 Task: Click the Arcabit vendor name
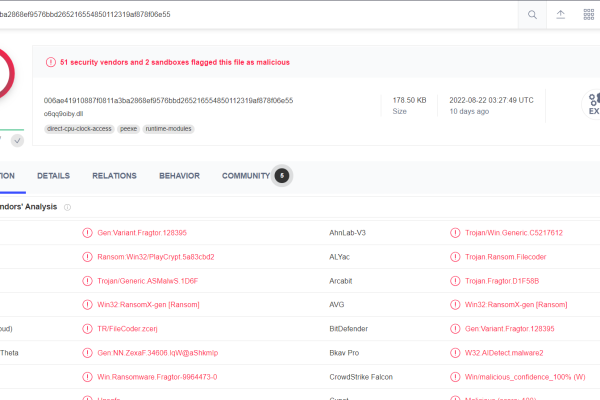(x=341, y=281)
